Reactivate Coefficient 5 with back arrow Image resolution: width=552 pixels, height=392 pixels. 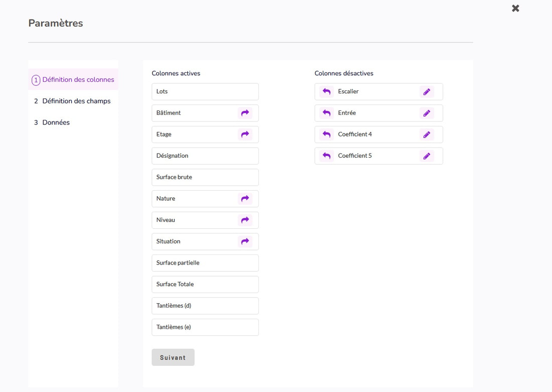(327, 156)
